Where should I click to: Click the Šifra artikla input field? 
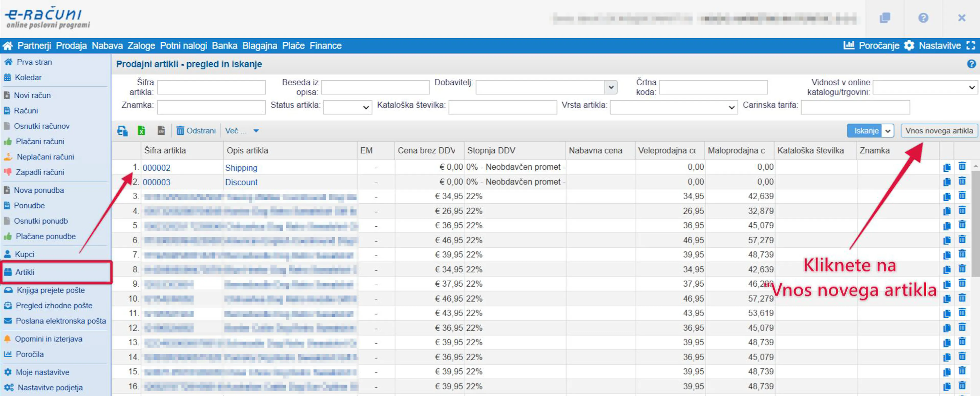[x=211, y=87]
